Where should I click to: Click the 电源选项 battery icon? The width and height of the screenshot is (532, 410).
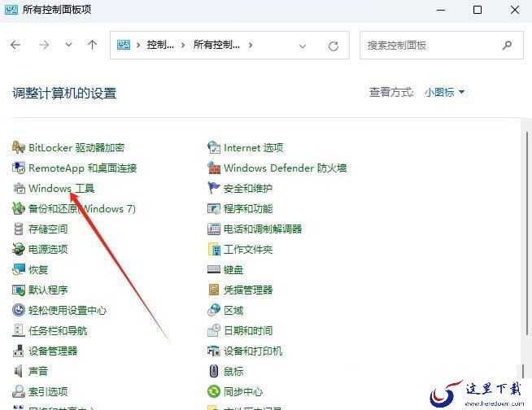pyautogui.click(x=19, y=250)
